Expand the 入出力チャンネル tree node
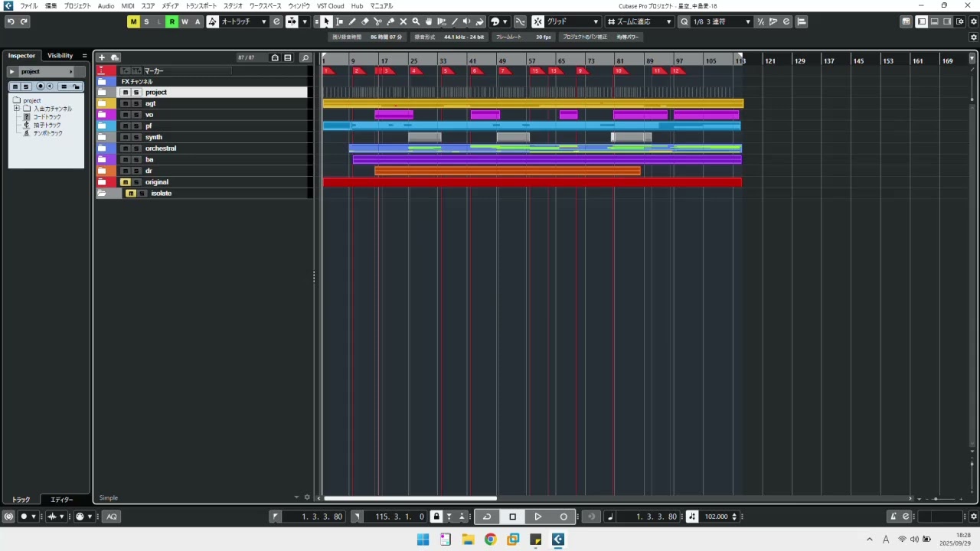The image size is (980, 551). pos(17,109)
